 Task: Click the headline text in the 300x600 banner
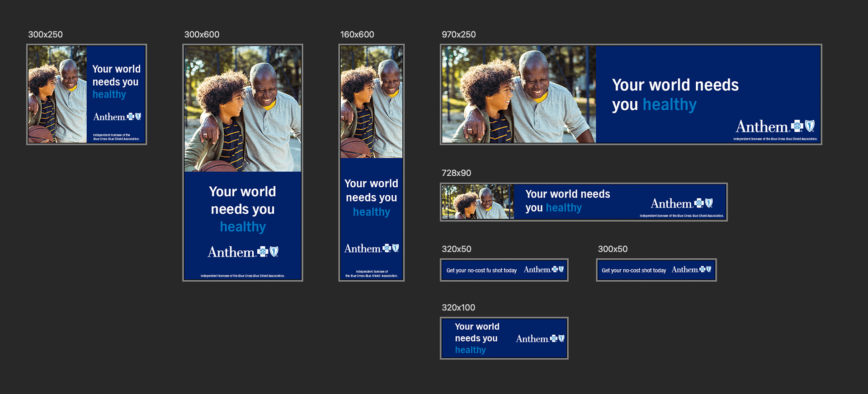243,209
